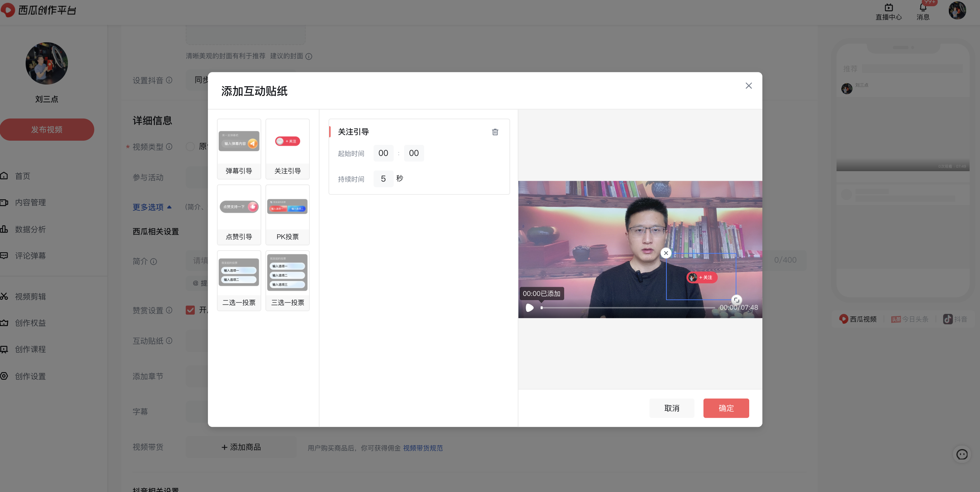
Task: Close the 添加互动贴纸 dialog
Action: [x=748, y=86]
